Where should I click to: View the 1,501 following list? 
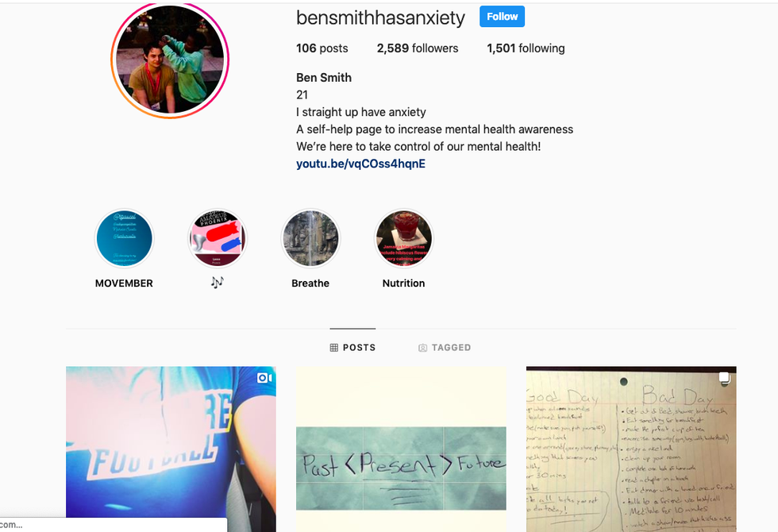526,48
